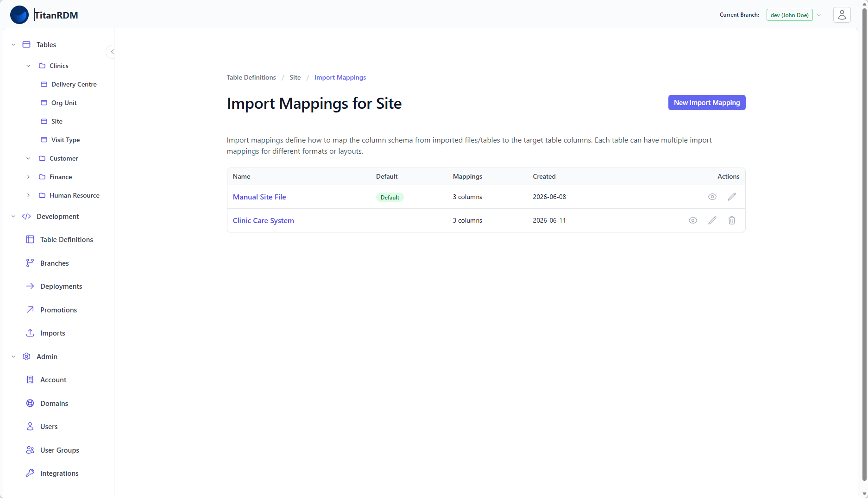Image resolution: width=868 pixels, height=498 pixels.
Task: View the Manual Site File mapping
Action: (712, 197)
